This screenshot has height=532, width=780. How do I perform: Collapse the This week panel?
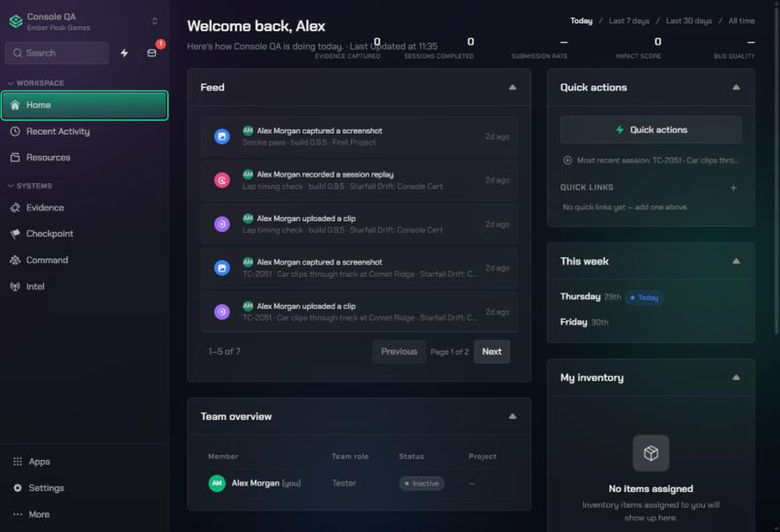736,261
